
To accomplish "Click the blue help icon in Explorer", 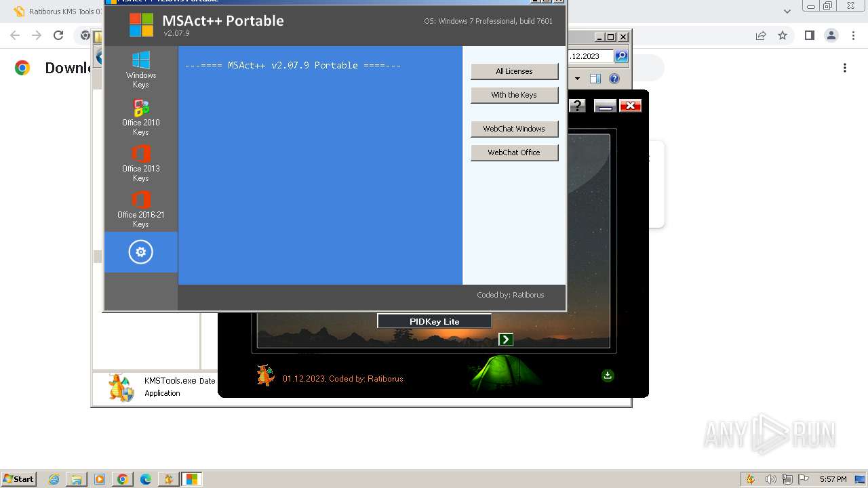I will point(614,79).
